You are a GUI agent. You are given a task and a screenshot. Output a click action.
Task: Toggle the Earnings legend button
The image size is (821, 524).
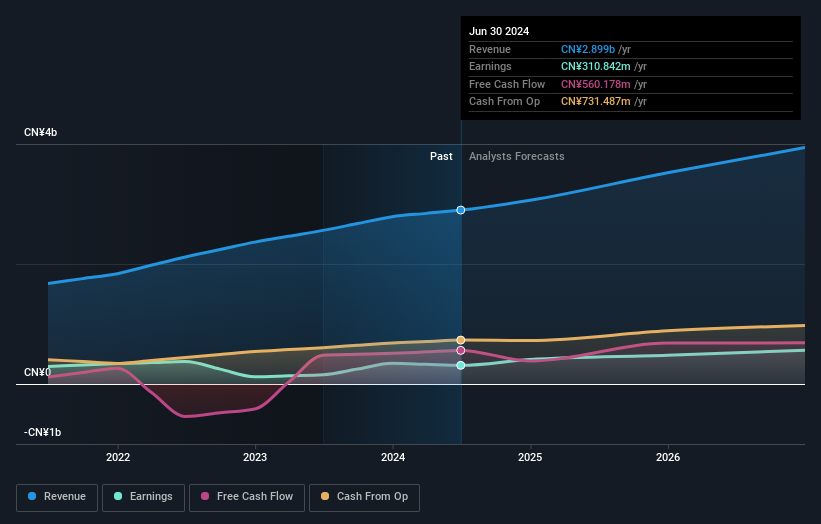click(143, 497)
